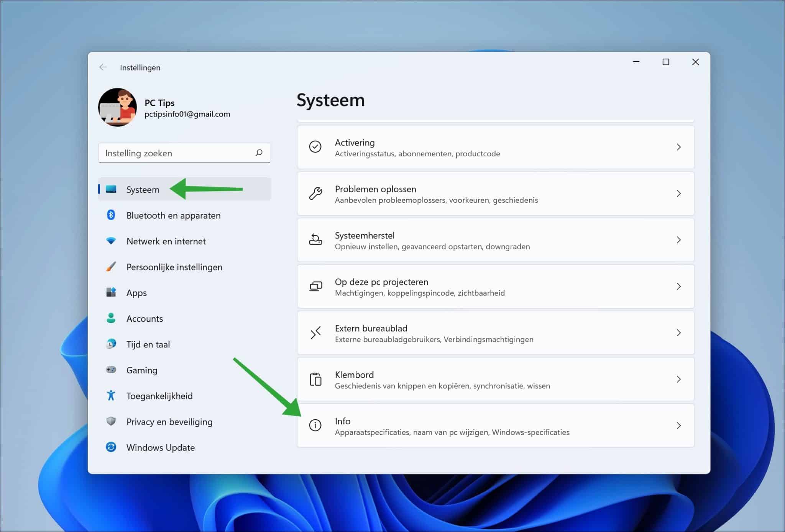Click the Toegankelijkheid accessibility icon
The image size is (785, 532).
(x=112, y=396)
